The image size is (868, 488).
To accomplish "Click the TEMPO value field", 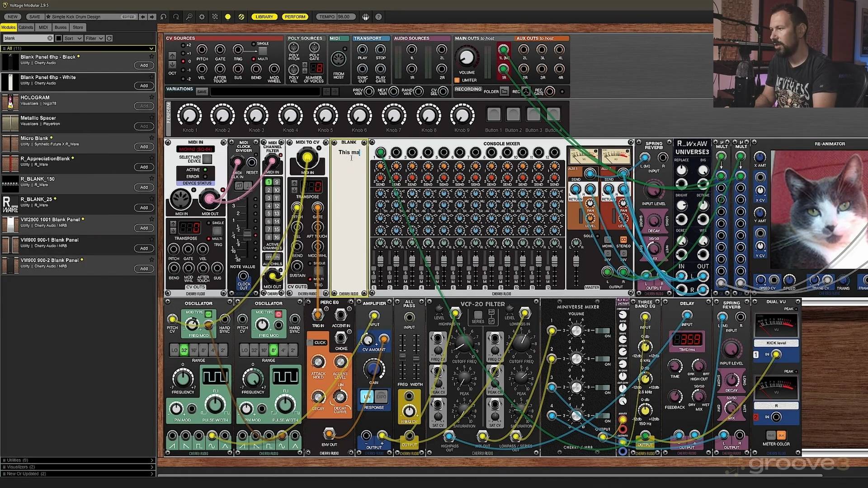I will point(344,17).
